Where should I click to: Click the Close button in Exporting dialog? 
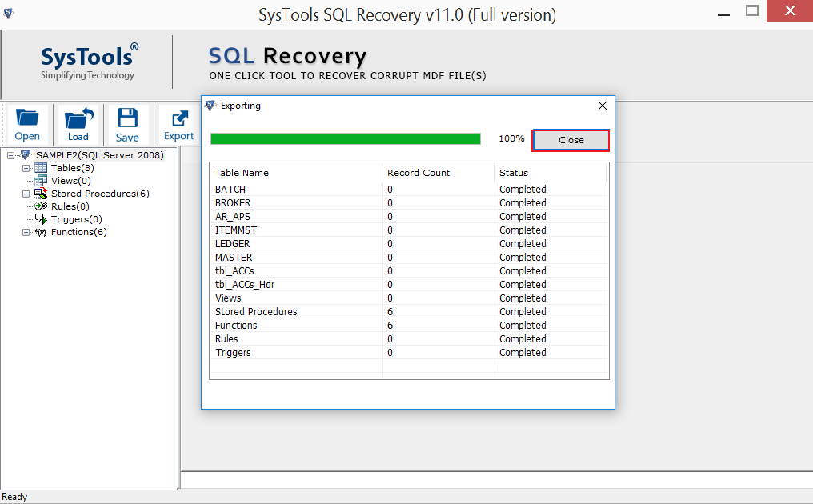[571, 140]
